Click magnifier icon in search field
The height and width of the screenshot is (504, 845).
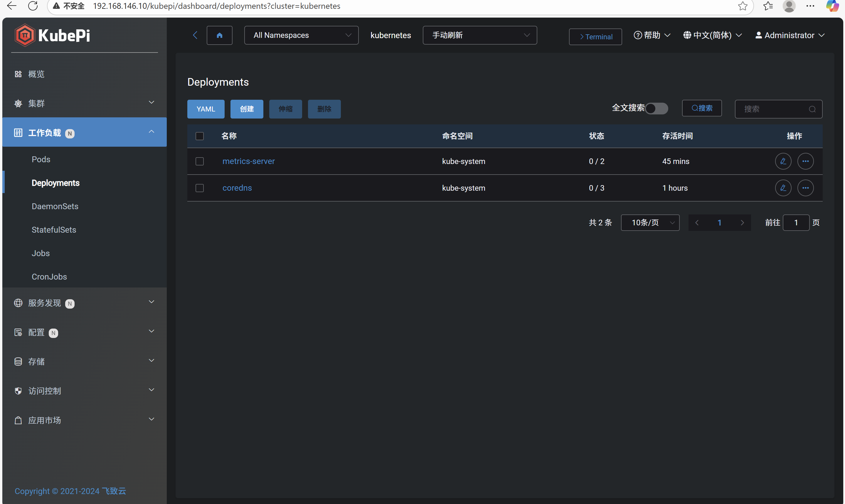tap(812, 109)
